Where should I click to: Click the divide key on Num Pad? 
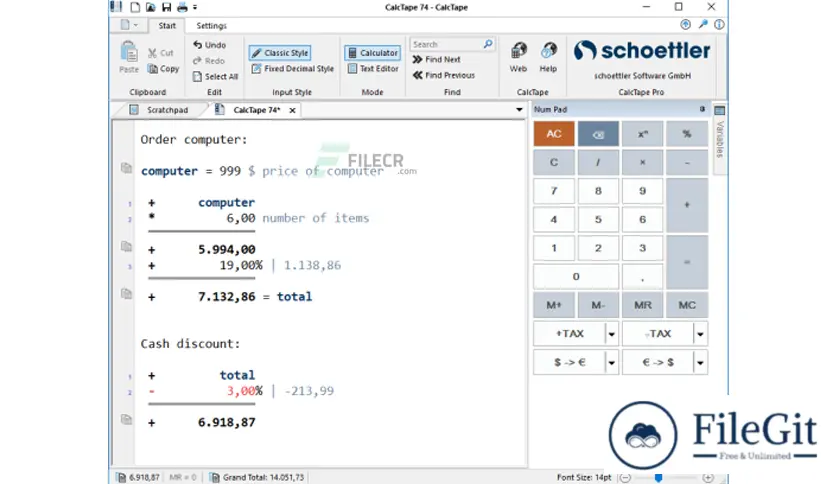coord(598,162)
